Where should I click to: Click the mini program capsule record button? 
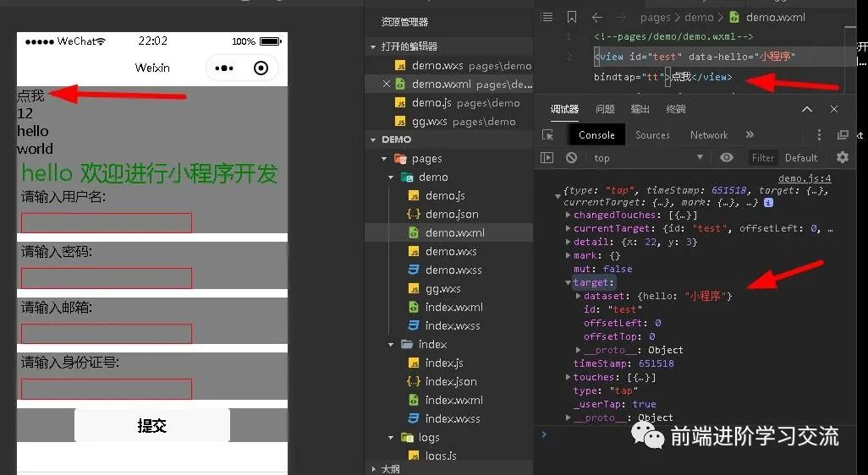(x=261, y=68)
